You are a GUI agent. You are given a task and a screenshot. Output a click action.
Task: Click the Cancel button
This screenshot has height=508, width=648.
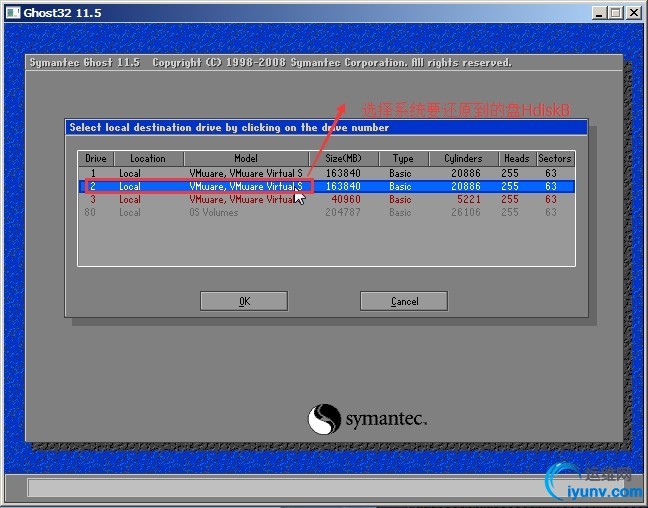coord(404,301)
